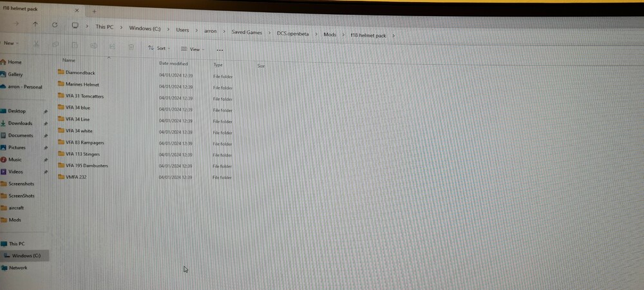Go to This PC in address breadcrumb

click(104, 26)
